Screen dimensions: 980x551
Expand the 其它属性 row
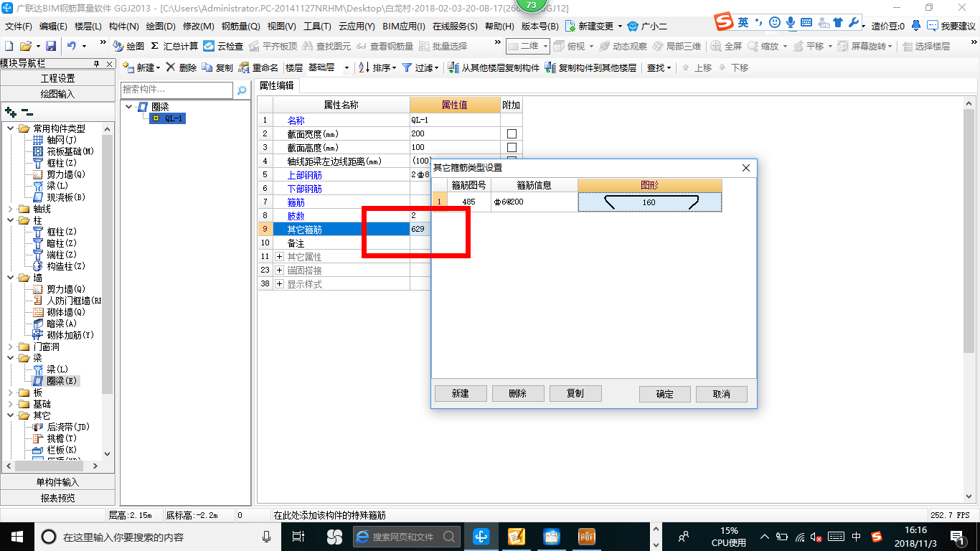pos(279,257)
